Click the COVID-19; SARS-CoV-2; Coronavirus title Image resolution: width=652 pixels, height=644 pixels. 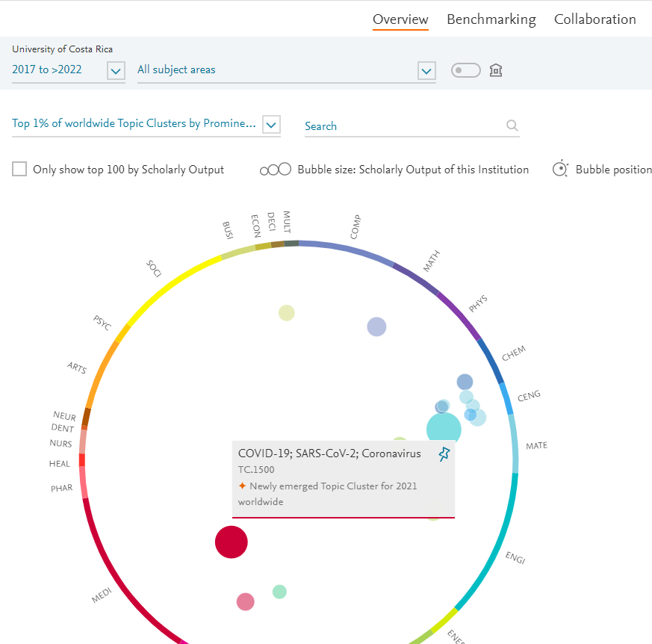(x=329, y=453)
